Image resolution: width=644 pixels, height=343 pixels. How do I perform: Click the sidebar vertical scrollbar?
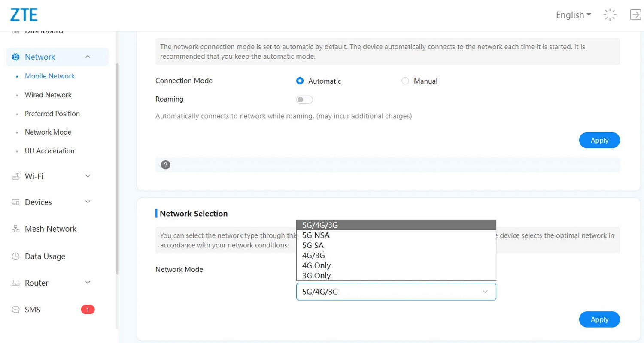(117, 171)
